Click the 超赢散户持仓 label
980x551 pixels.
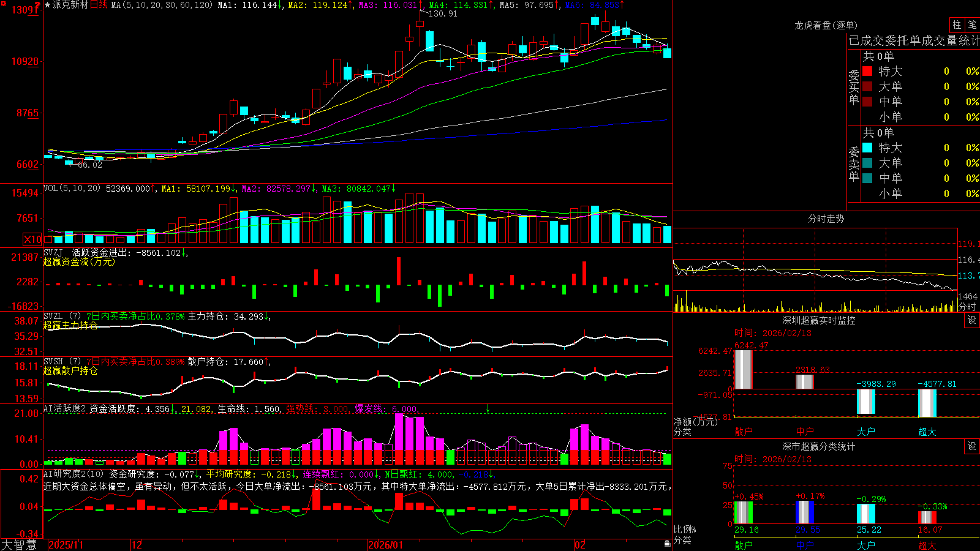pos(70,370)
